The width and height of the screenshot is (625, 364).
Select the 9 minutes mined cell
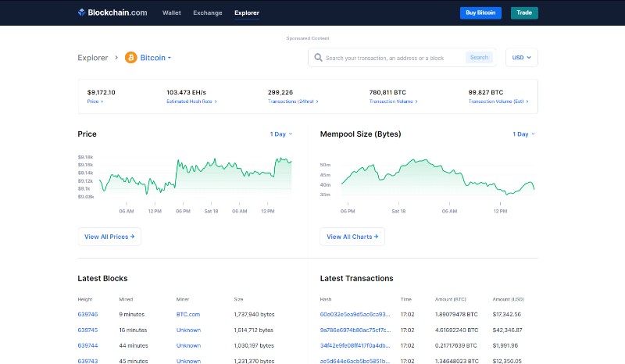pyautogui.click(x=131, y=314)
